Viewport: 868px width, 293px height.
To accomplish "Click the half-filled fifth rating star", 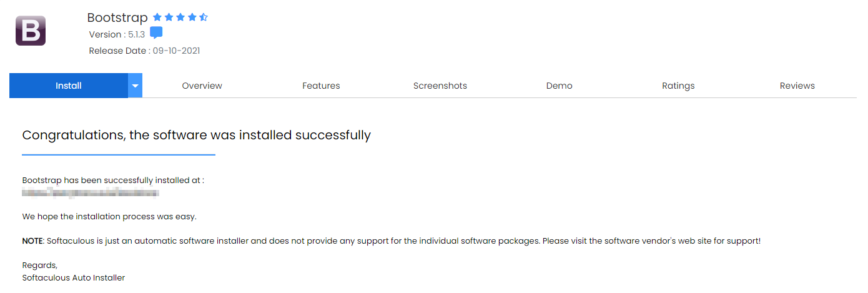I will (204, 17).
